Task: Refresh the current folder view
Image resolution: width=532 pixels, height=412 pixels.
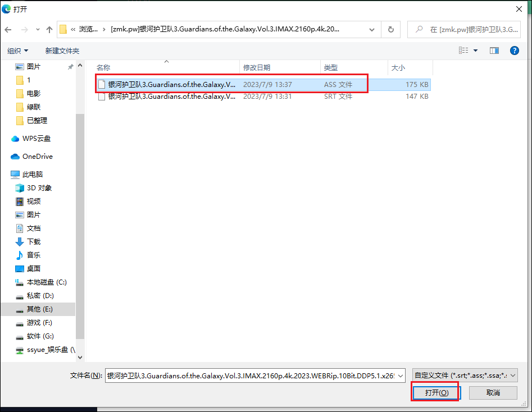Action: point(390,29)
